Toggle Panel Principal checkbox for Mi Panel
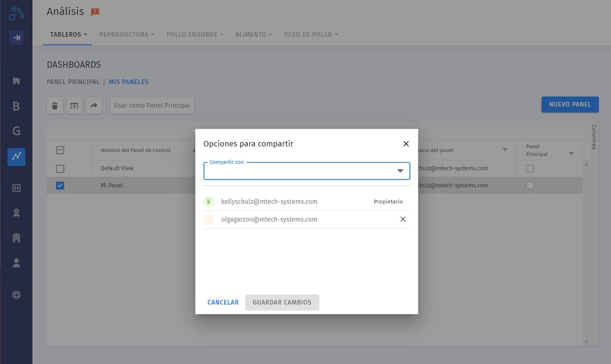Screen dimensions: 611x364 [530, 186]
